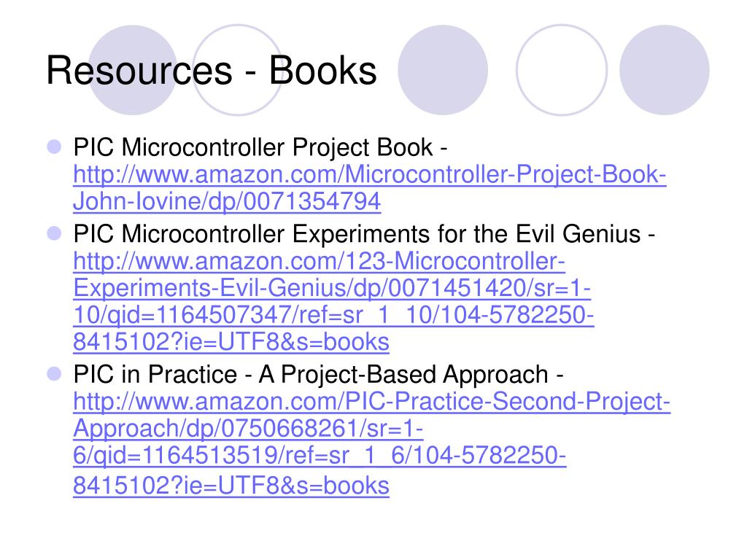Viewport: 747px width, 560px height.
Task: Click link line 'Approach/dp/0750668261/sr=1-'
Action: click(x=248, y=428)
